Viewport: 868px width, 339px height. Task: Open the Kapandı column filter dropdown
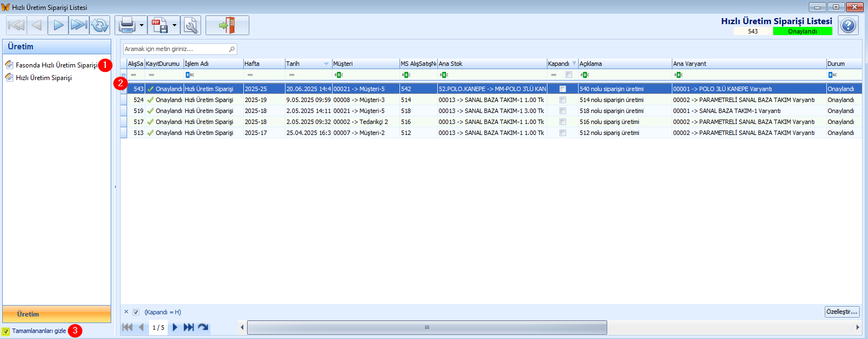(x=574, y=64)
